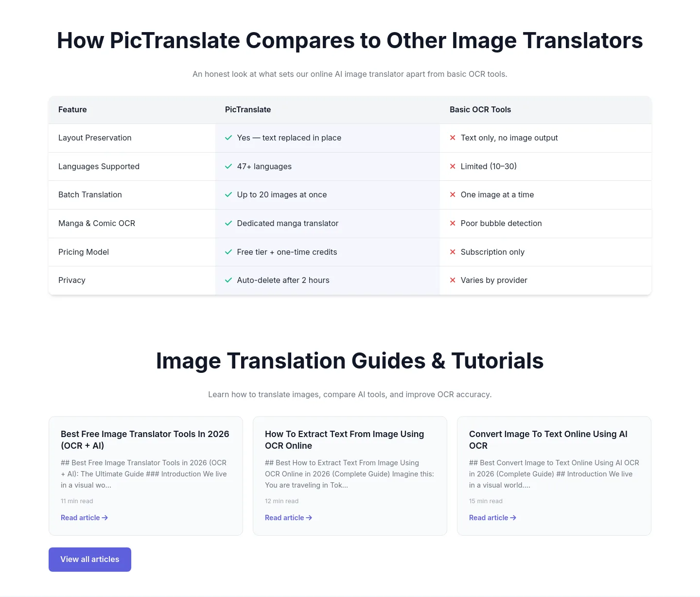
Task: Click the 11 min read label
Action: [x=77, y=501]
